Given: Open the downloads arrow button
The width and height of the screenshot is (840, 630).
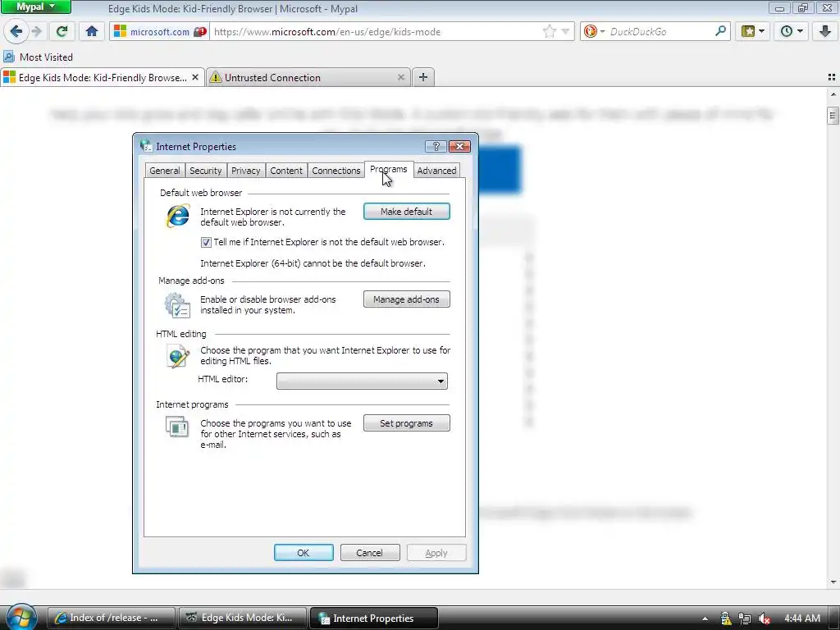Looking at the screenshot, I should [x=824, y=31].
